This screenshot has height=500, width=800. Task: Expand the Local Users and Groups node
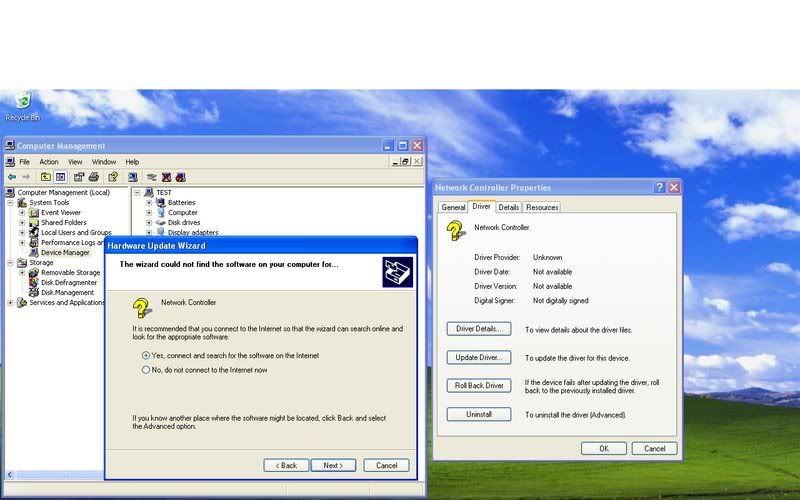tap(22, 232)
